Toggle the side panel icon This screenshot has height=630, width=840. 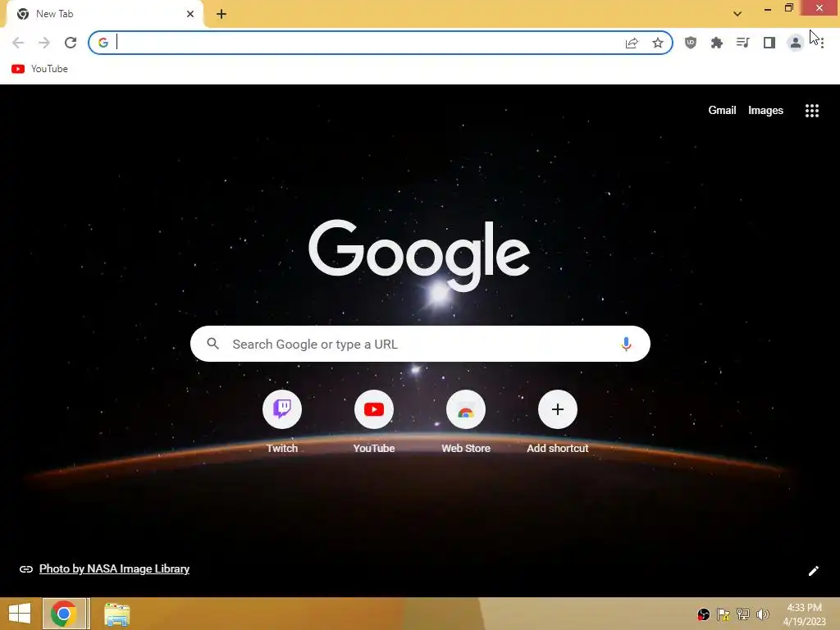coord(769,43)
